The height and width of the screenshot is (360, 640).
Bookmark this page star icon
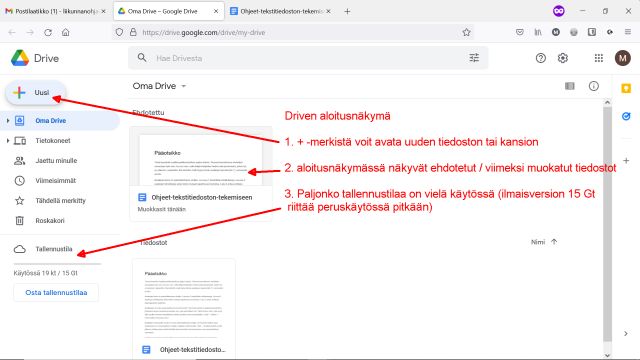point(466,32)
